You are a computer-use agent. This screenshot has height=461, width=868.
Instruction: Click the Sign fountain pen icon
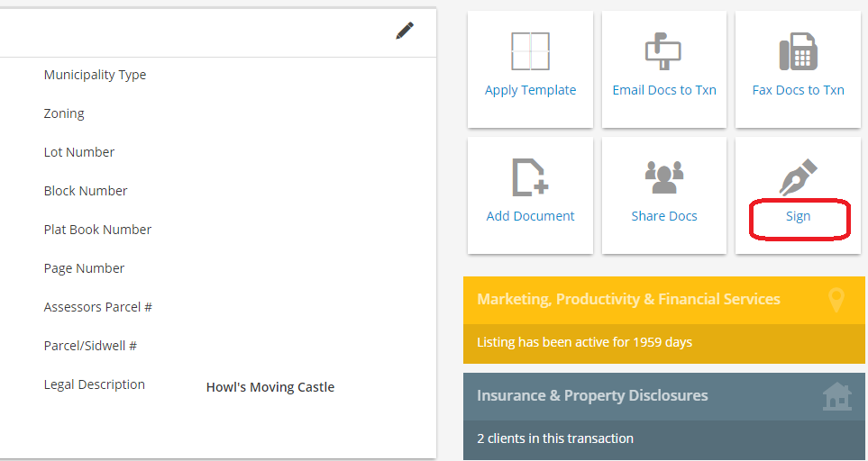pyautogui.click(x=799, y=176)
